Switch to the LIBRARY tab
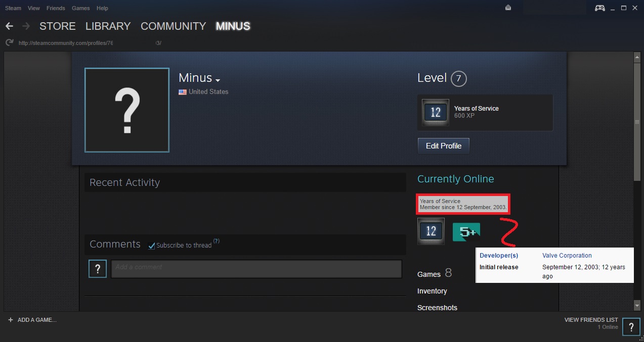 [x=108, y=26]
